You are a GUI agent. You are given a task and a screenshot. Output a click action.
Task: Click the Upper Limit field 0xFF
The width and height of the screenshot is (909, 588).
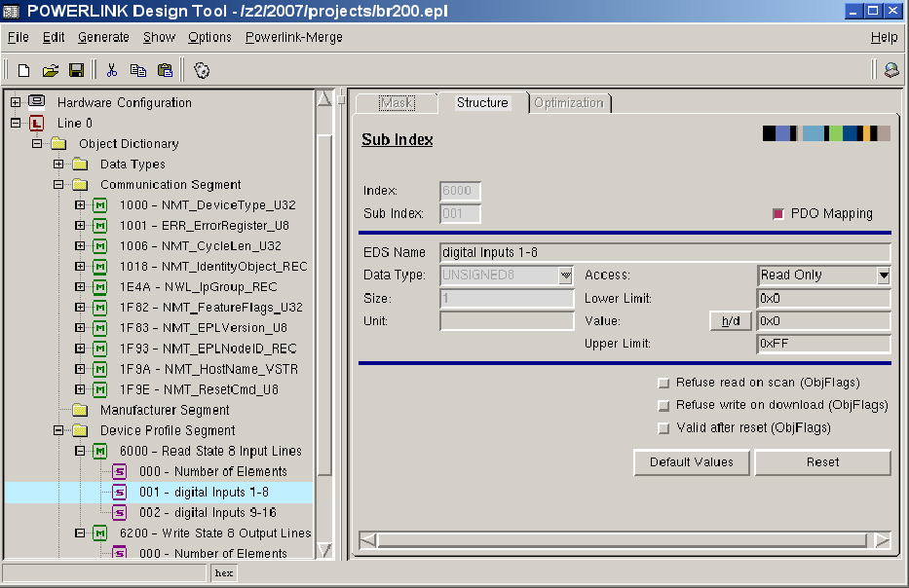[823, 344]
